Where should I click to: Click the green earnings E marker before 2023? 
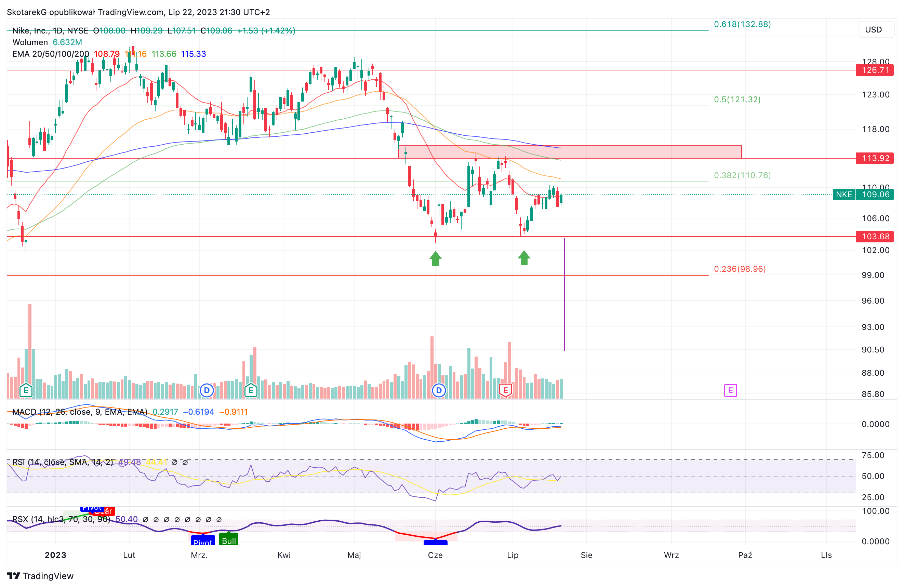point(26,390)
